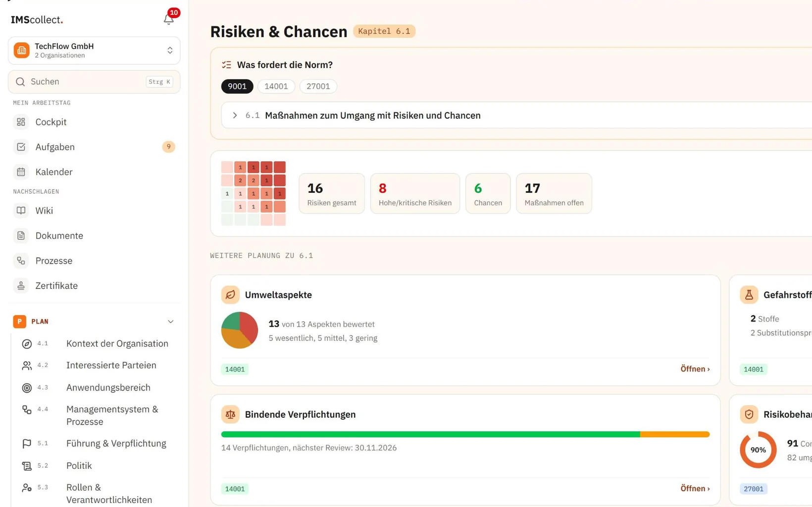
Task: Open the TechFlow GmbH organisation switcher
Action: (x=94, y=51)
